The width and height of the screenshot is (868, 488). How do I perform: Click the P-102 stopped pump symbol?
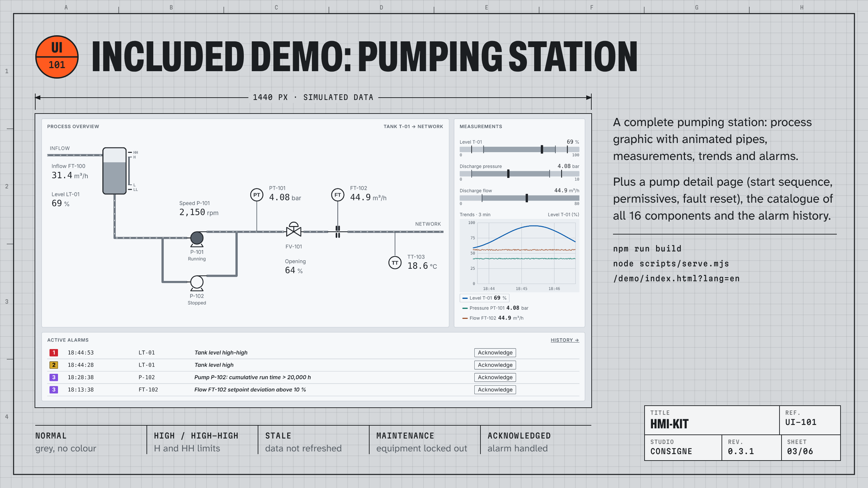coord(197,283)
